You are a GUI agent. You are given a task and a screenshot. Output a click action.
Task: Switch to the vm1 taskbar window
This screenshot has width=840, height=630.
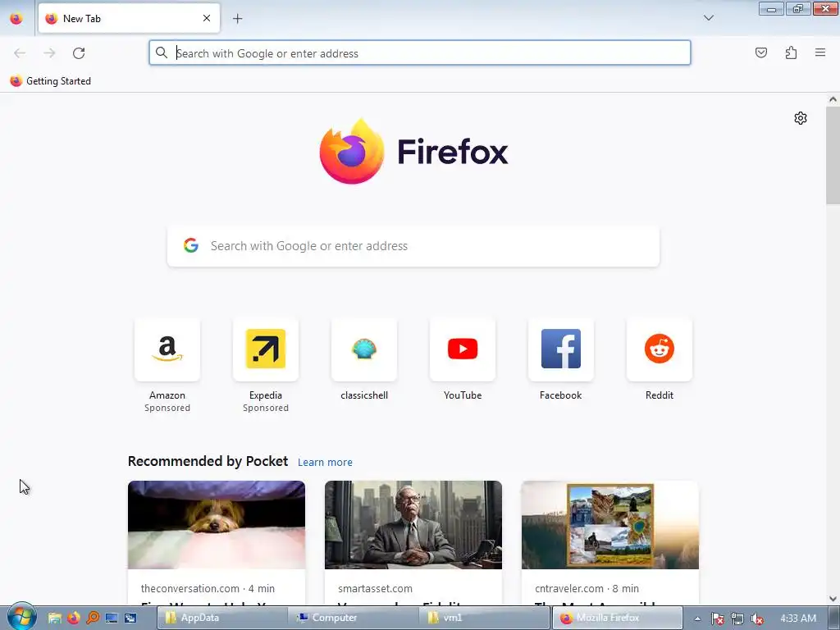486,618
